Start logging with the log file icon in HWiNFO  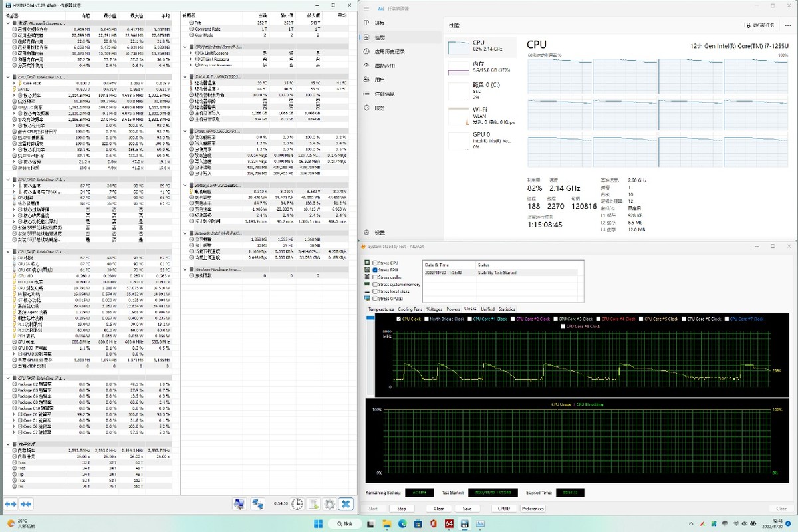[313, 505]
